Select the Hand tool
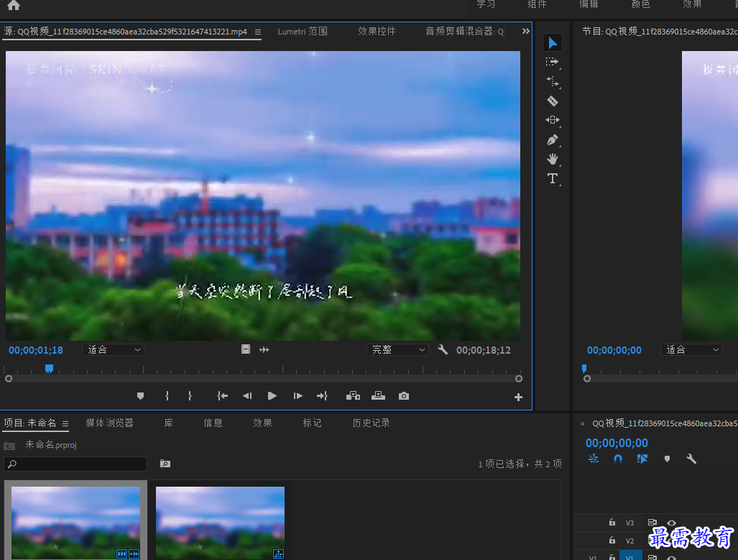 [552, 159]
